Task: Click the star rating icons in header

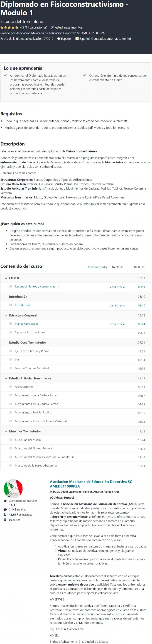Action: point(9,28)
